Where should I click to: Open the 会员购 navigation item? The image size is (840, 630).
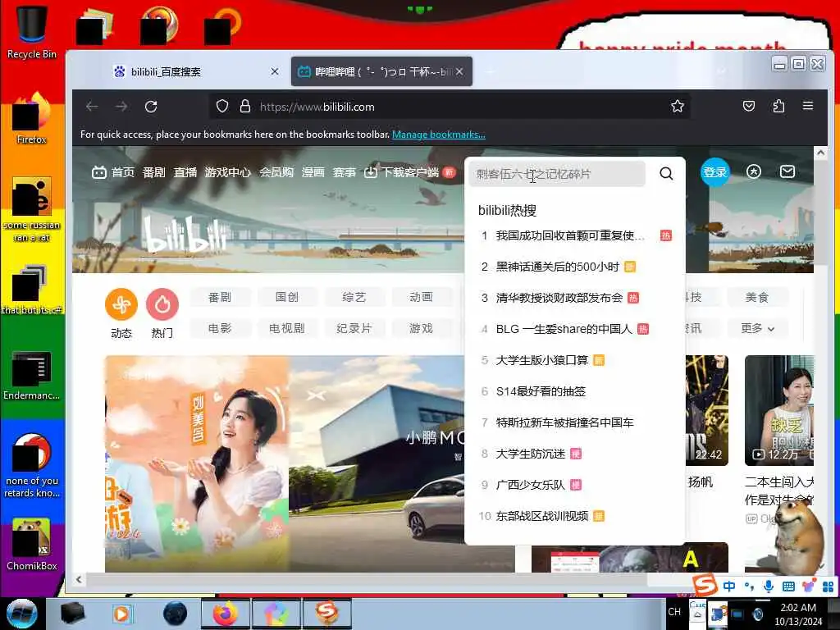click(276, 172)
